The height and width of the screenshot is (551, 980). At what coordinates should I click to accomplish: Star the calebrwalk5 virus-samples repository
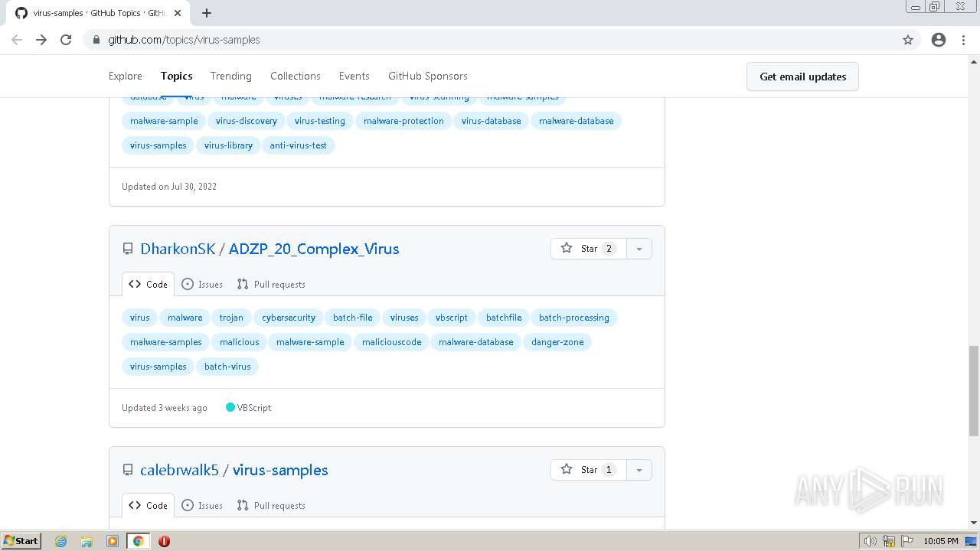click(x=589, y=470)
